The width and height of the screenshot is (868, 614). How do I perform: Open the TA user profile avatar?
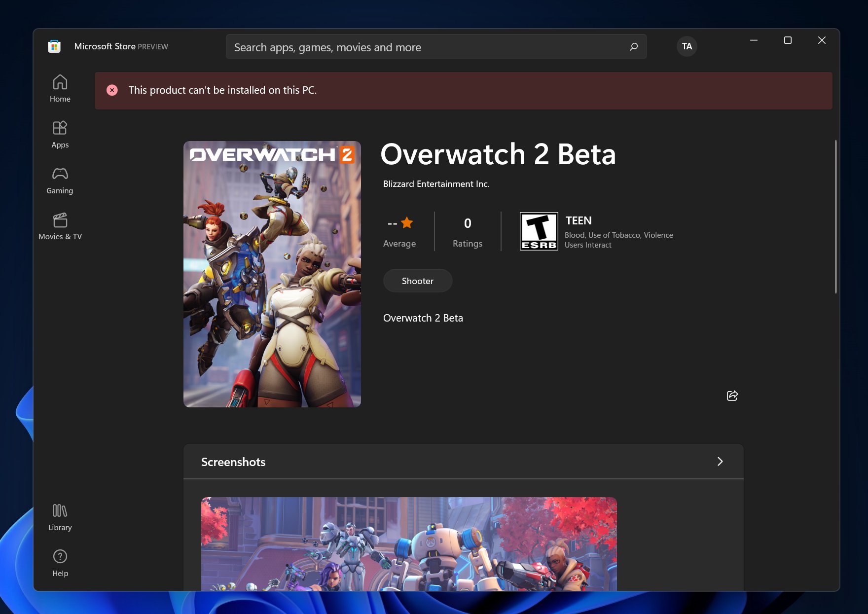pyautogui.click(x=687, y=46)
